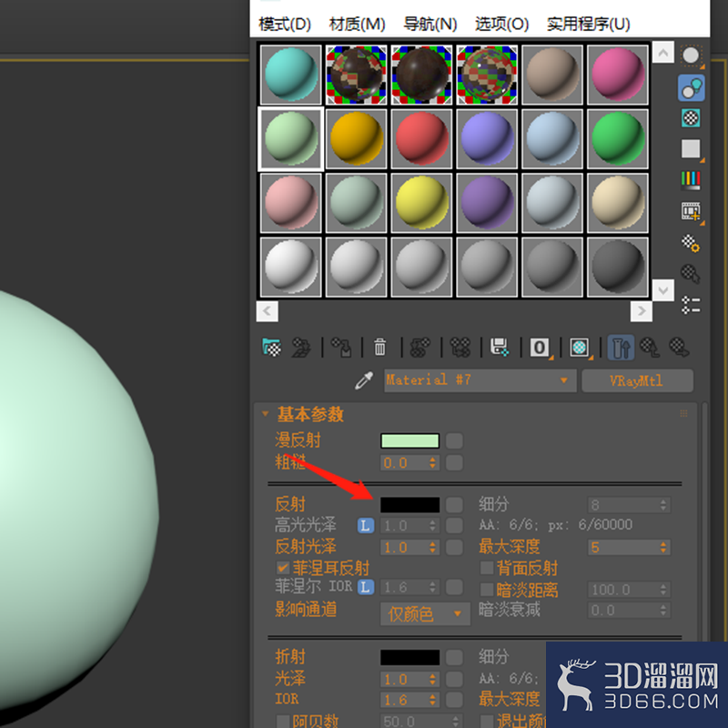Collapse the 基本参数 rollout

click(x=265, y=414)
